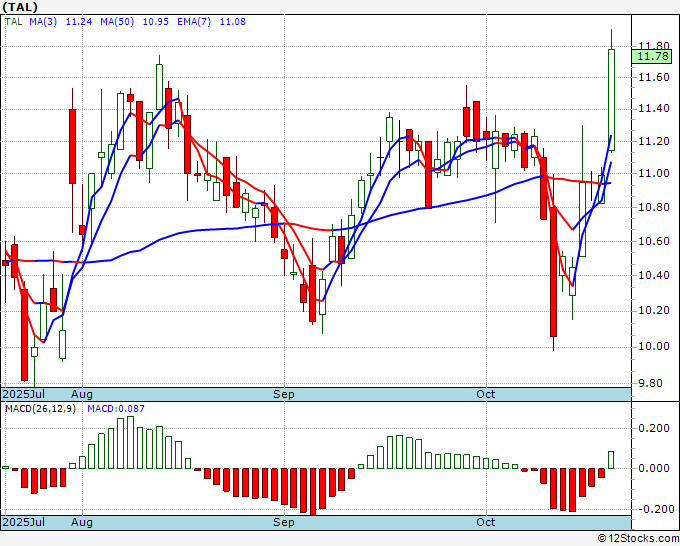Click 2025Jul on the price chart axis
680x546 pixels.
[23, 394]
